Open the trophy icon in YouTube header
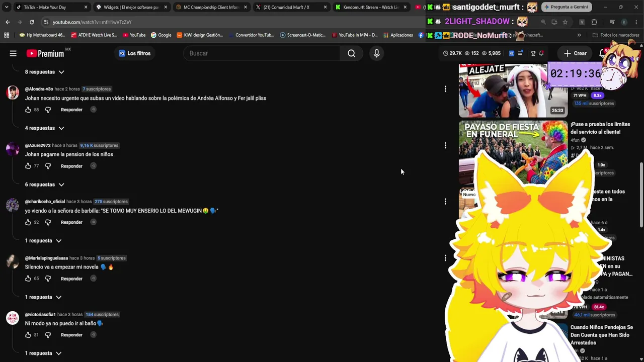The width and height of the screenshot is (644, 362). (x=533, y=53)
